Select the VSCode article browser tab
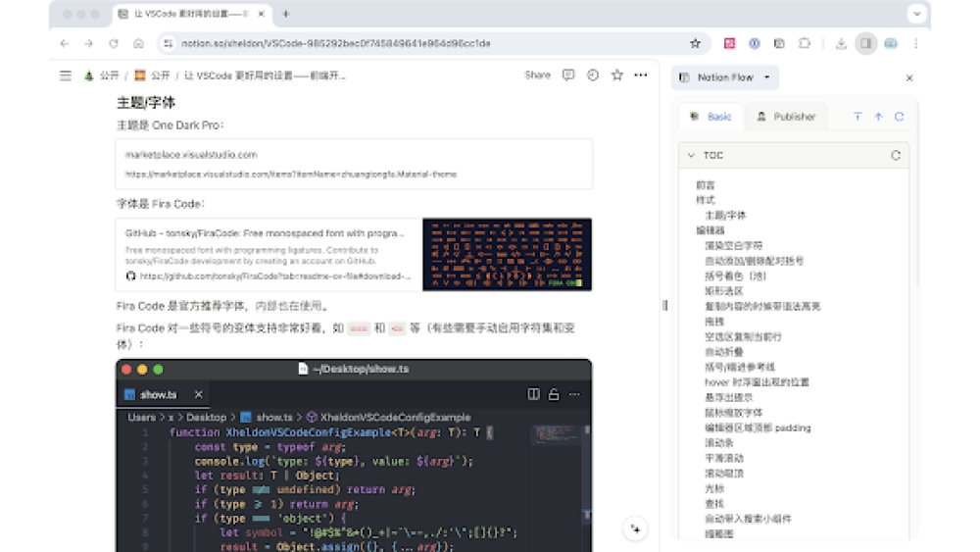 [x=191, y=14]
